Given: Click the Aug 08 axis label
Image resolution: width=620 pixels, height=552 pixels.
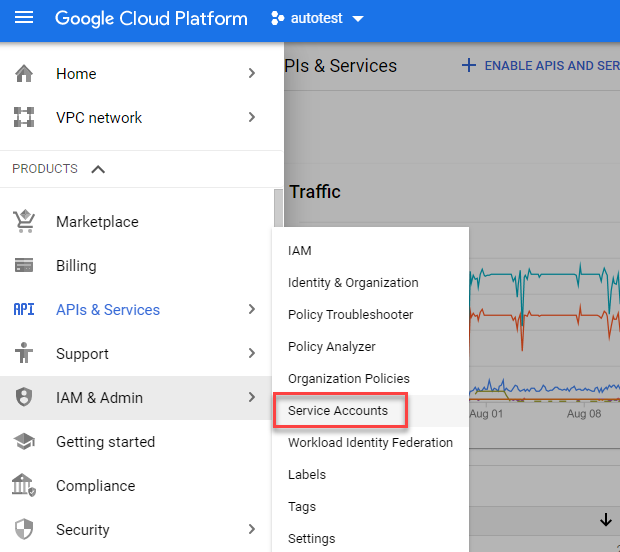Looking at the screenshot, I should coord(584,414).
